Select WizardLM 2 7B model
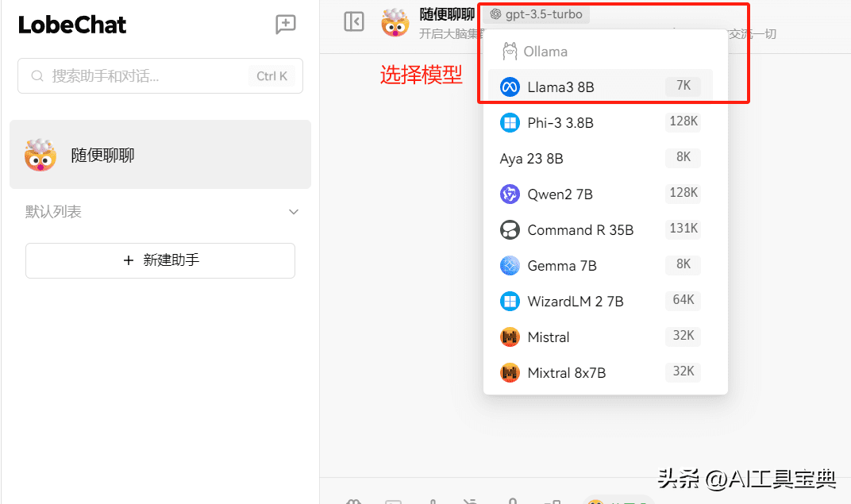851x504 pixels. (x=575, y=302)
